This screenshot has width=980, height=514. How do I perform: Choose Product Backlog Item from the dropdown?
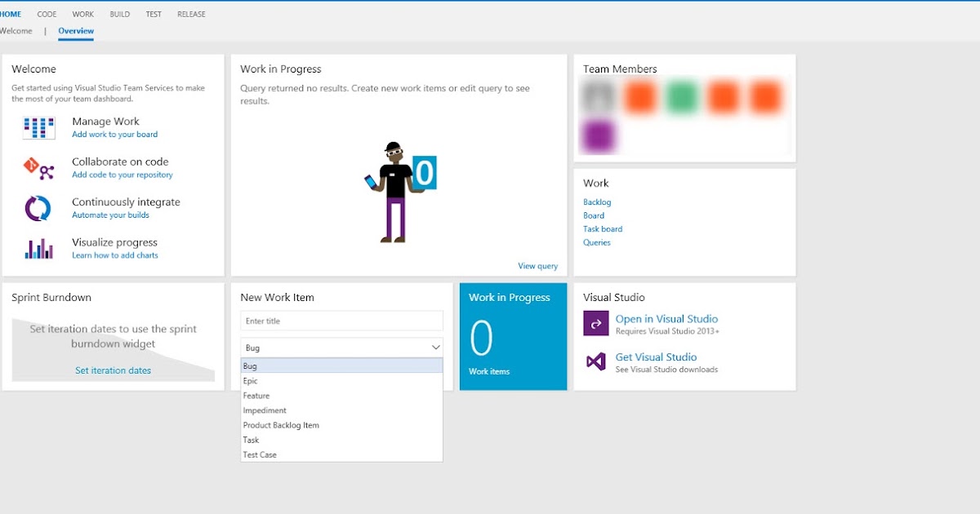coord(280,424)
